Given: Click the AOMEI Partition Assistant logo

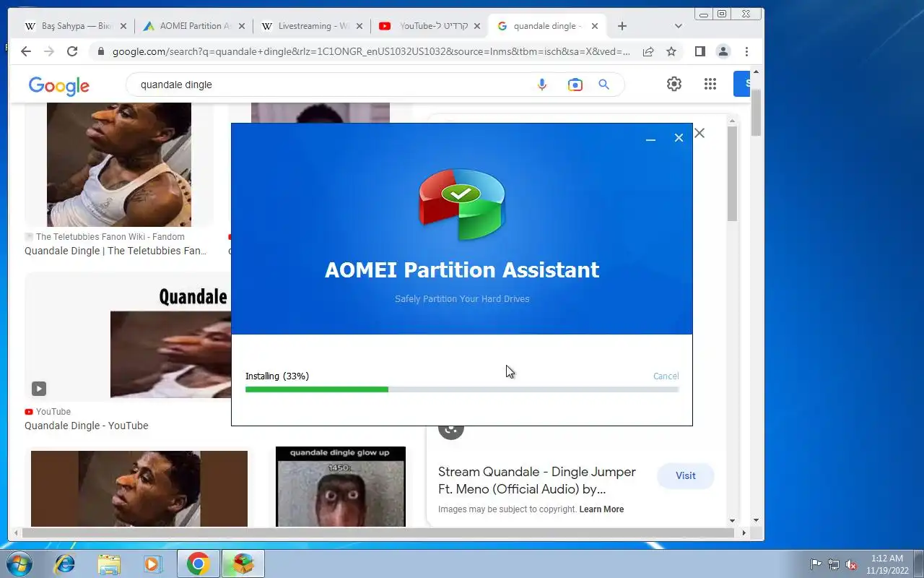Looking at the screenshot, I should [462, 204].
